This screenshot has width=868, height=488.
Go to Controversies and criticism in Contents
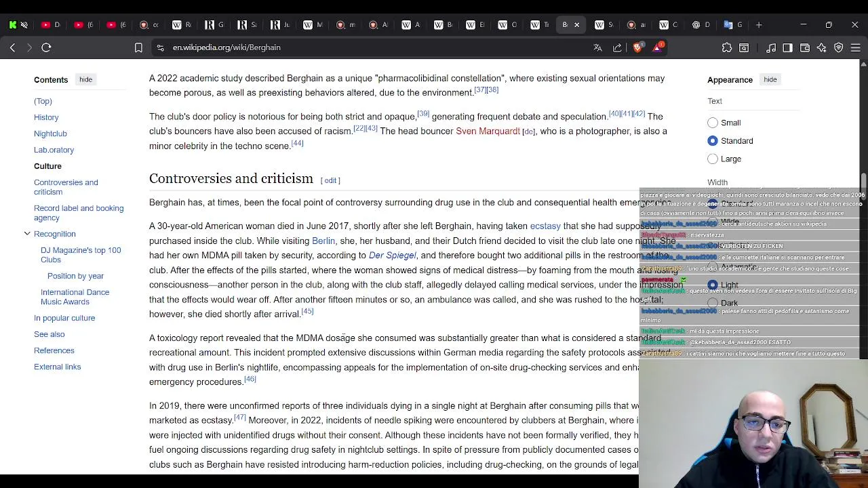click(x=66, y=187)
